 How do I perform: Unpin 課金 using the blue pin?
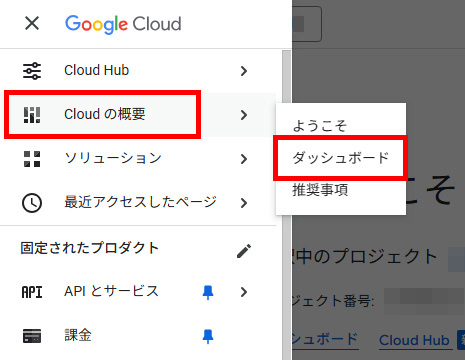(208, 336)
